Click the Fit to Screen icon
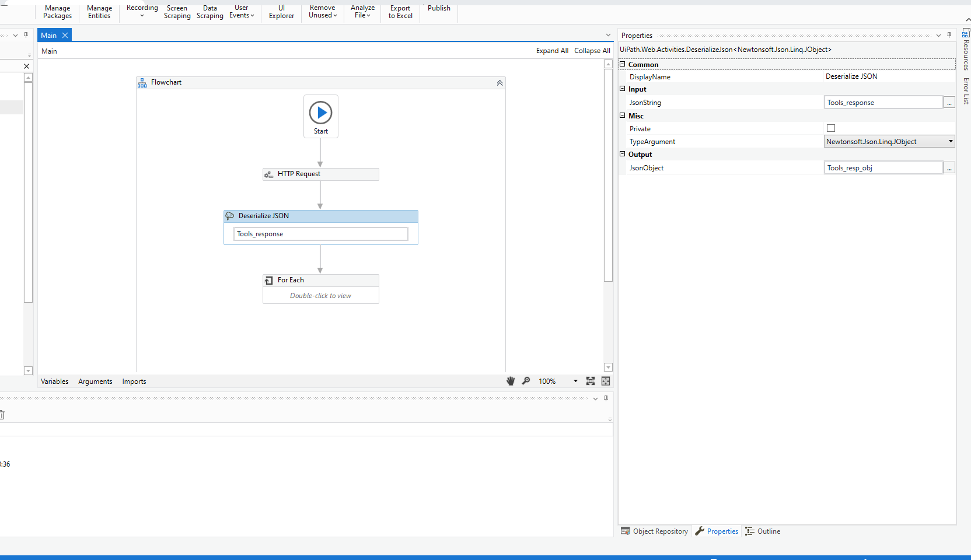Screen dimensions: 971x560 (x=591, y=381)
